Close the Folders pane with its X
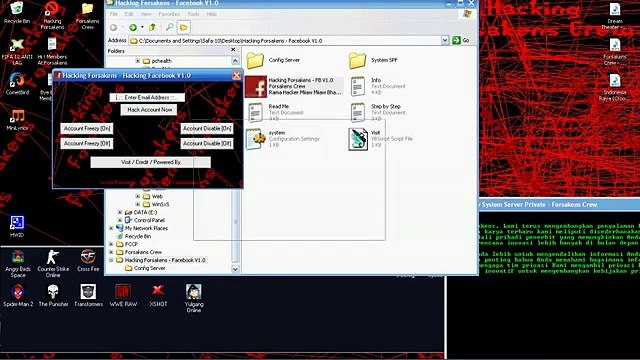640x360 pixels. tap(233, 50)
